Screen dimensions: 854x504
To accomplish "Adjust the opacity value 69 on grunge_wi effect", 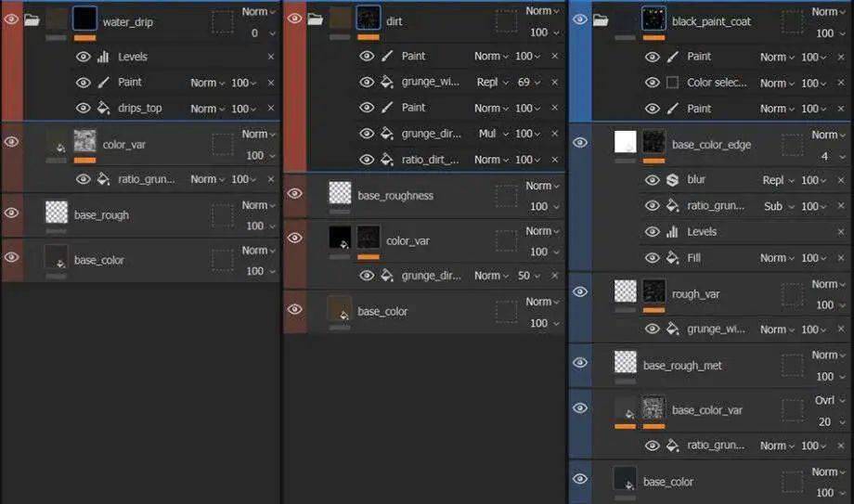I will [524, 83].
